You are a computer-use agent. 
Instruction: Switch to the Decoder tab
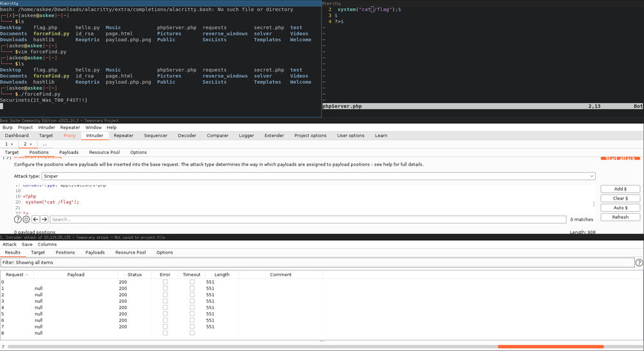pos(187,135)
